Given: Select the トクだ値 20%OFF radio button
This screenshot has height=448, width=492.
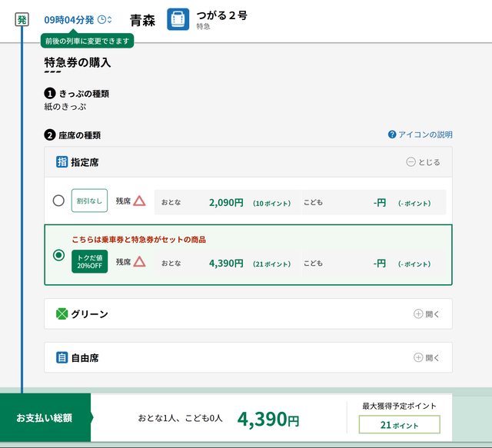Looking at the screenshot, I should point(58,256).
